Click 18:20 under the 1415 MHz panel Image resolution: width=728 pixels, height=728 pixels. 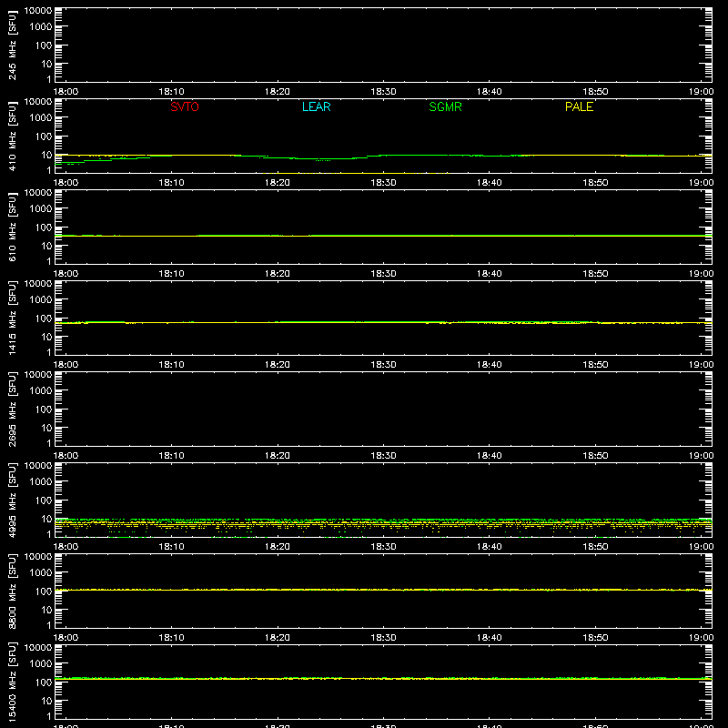coord(278,365)
